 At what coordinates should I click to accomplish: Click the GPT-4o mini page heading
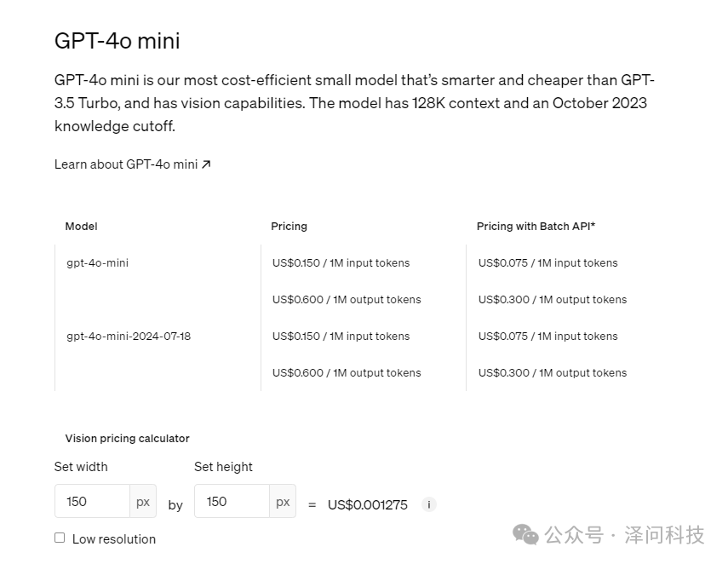[x=118, y=41]
